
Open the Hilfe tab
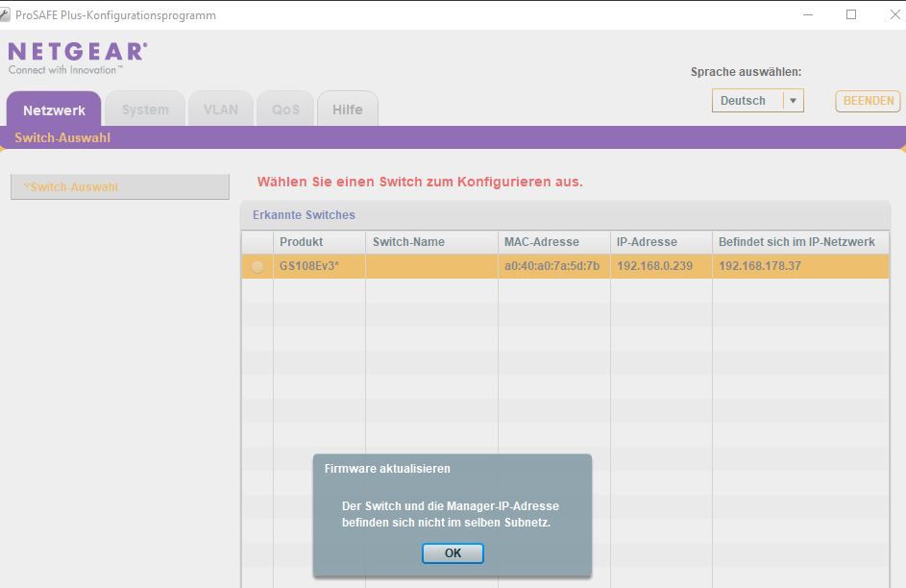pyautogui.click(x=347, y=110)
